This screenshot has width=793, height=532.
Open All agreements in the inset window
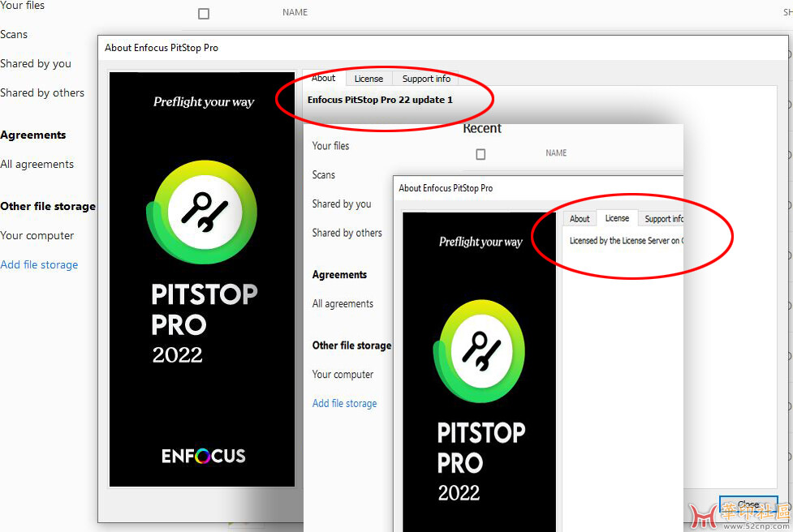click(x=343, y=303)
